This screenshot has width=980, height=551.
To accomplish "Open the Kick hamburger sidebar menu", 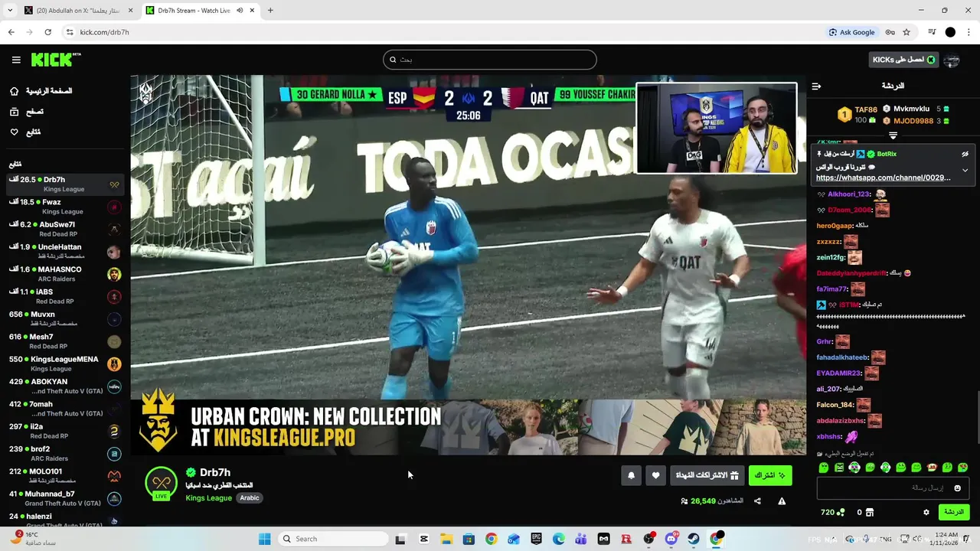I will coord(16,60).
